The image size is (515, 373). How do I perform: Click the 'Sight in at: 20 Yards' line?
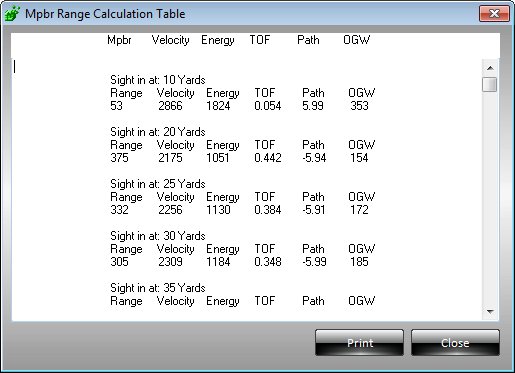point(158,132)
